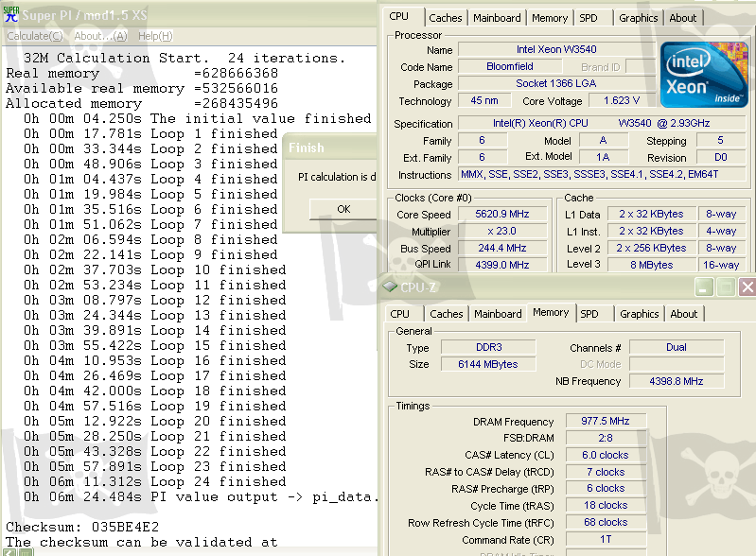The height and width of the screenshot is (556, 756).
Task: Click the Name field 'Intel Xeon W3540'
Action: tap(556, 49)
